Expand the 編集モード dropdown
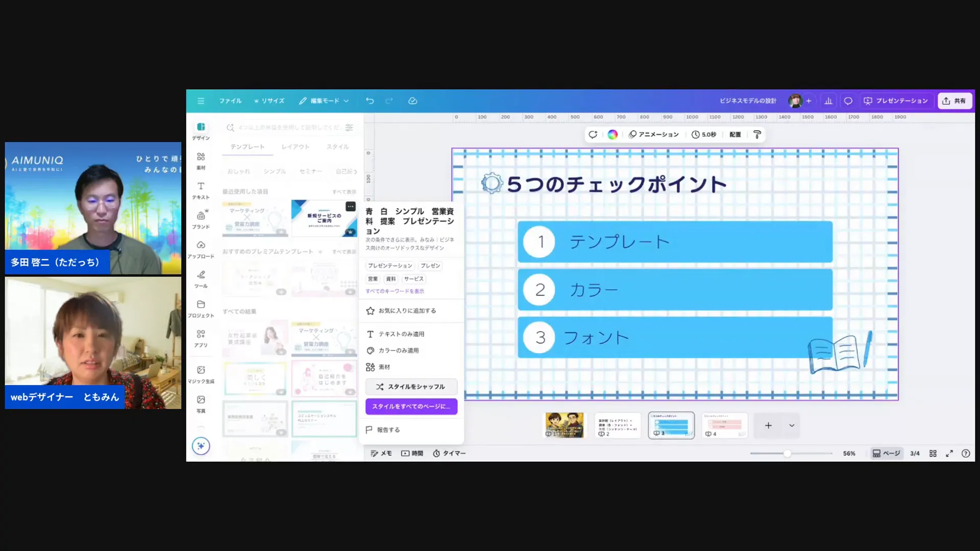980x551 pixels. 324,101
